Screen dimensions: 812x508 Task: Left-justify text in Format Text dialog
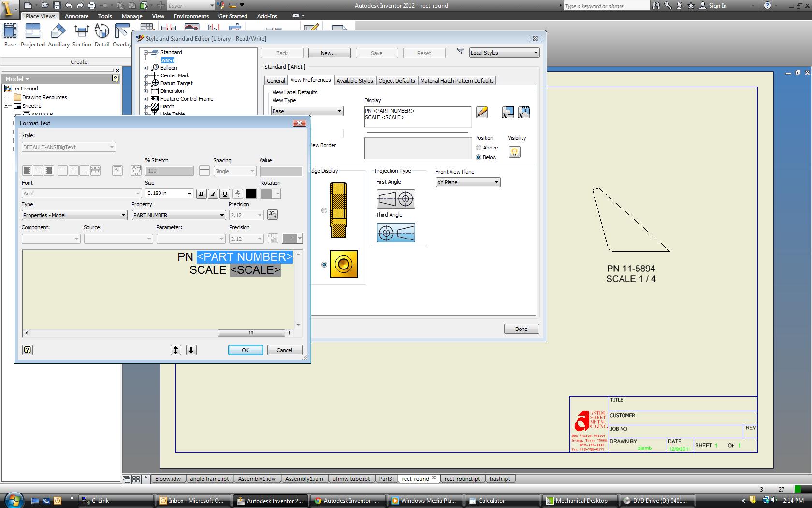coord(27,170)
